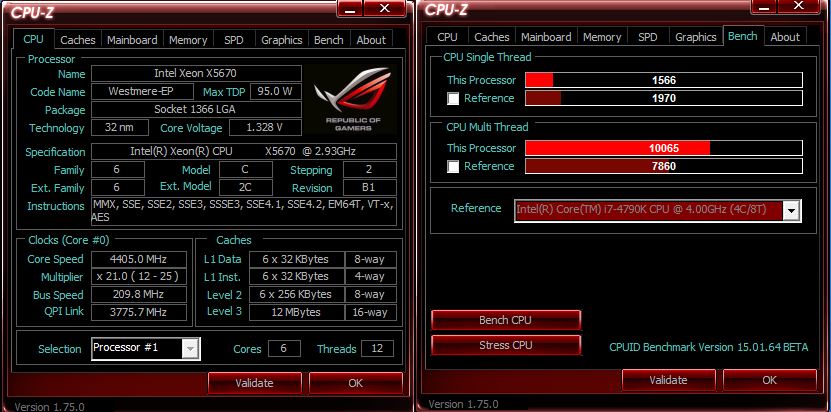
Task: Open SPD tab in right window
Action: (648, 37)
